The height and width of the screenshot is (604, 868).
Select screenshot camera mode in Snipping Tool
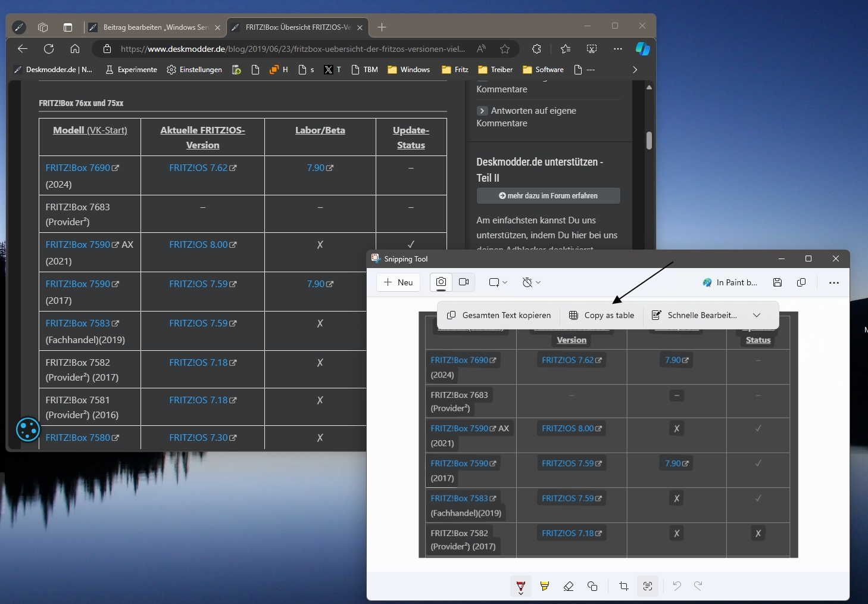point(441,282)
